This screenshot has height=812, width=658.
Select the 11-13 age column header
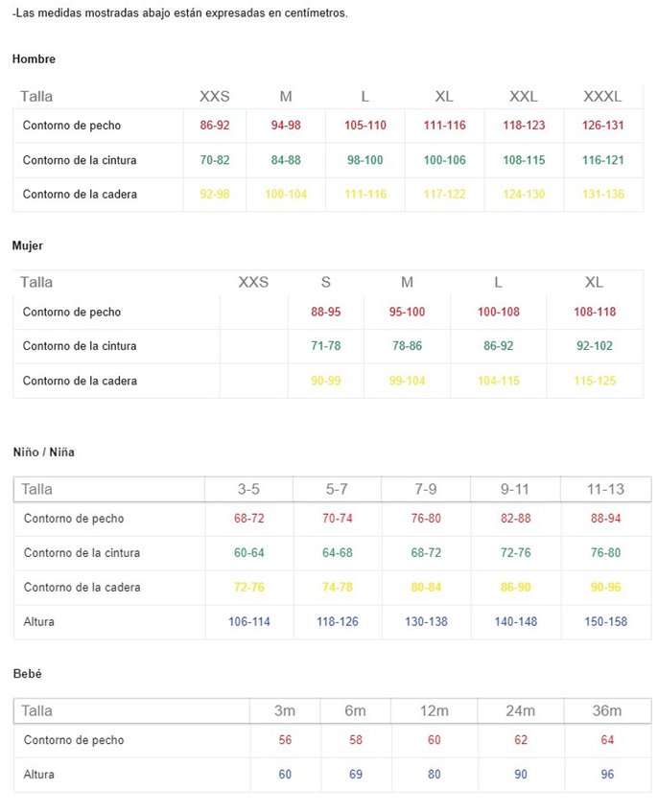pyautogui.click(x=605, y=489)
